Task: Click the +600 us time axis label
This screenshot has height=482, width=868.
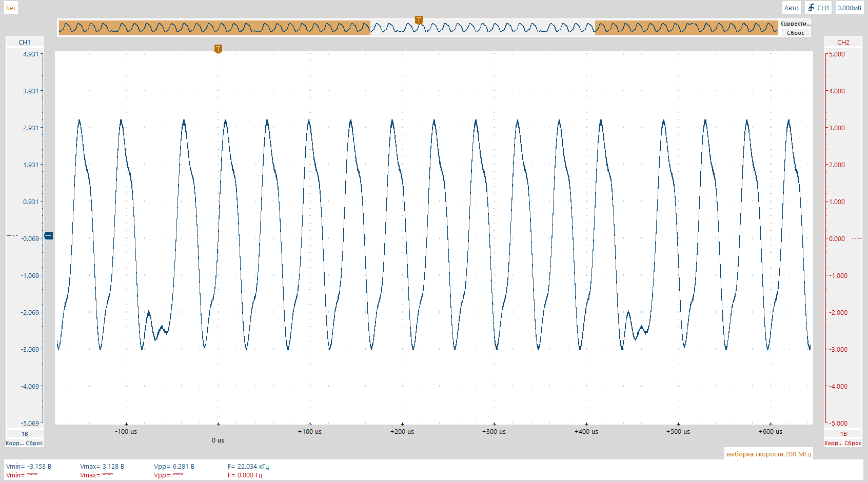Action: tap(771, 431)
